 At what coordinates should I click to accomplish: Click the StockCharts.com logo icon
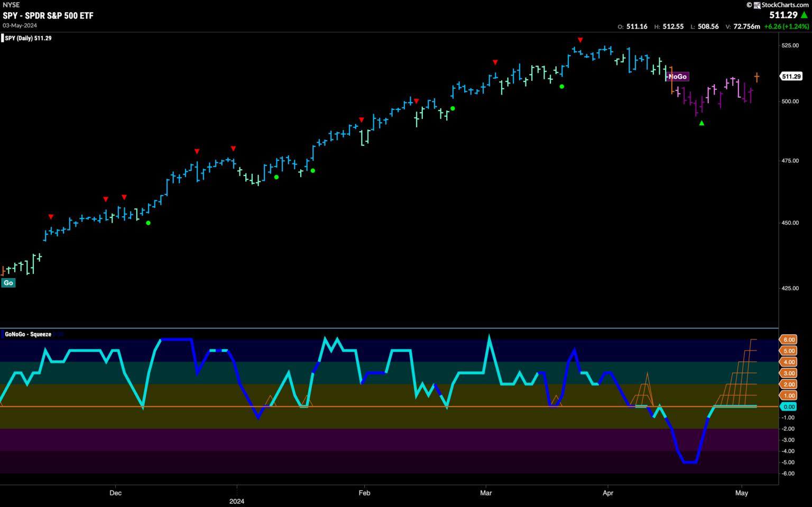[756, 5]
